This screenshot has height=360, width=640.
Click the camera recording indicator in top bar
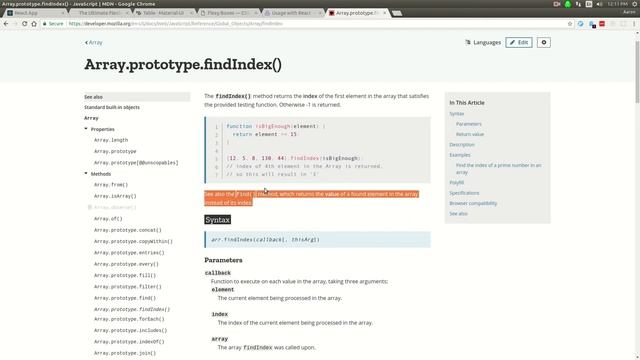coord(557,4)
